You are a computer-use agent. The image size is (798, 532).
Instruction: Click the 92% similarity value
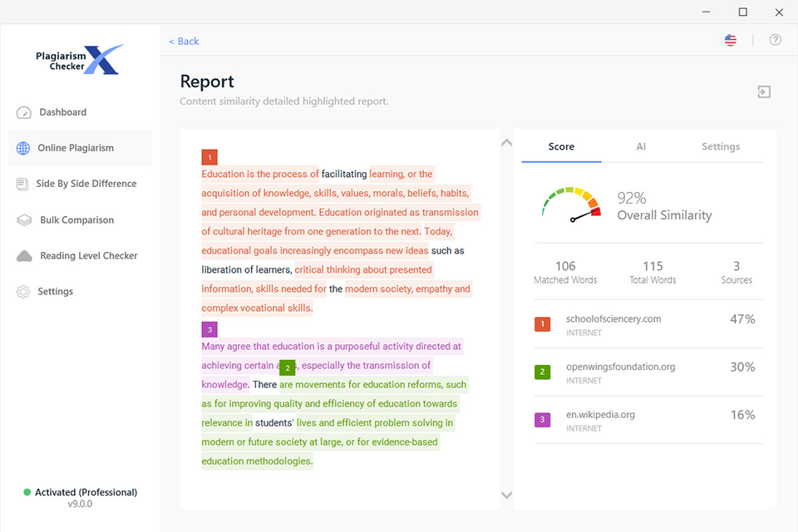(x=632, y=198)
